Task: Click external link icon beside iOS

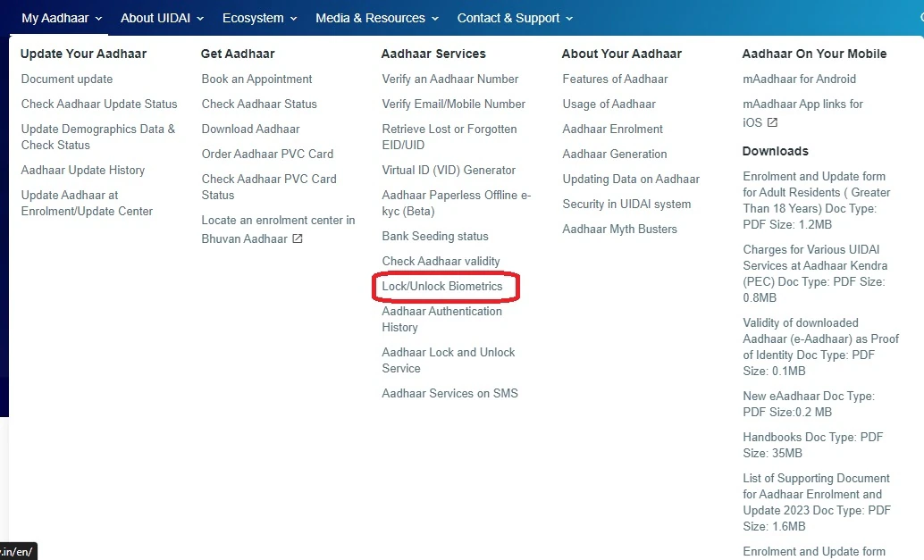Action: [x=772, y=122]
